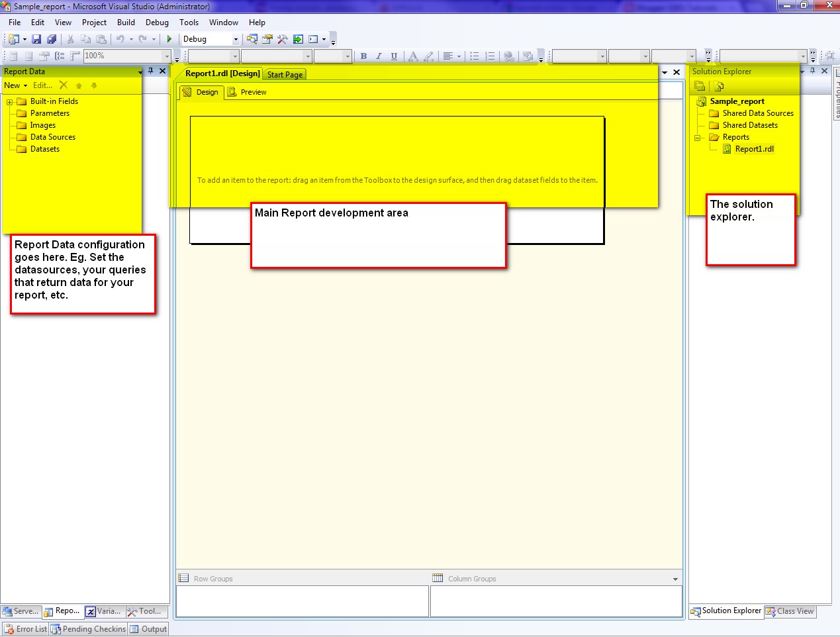The image size is (840, 637).
Task: Open the 100% zoom dropdown
Action: point(167,56)
